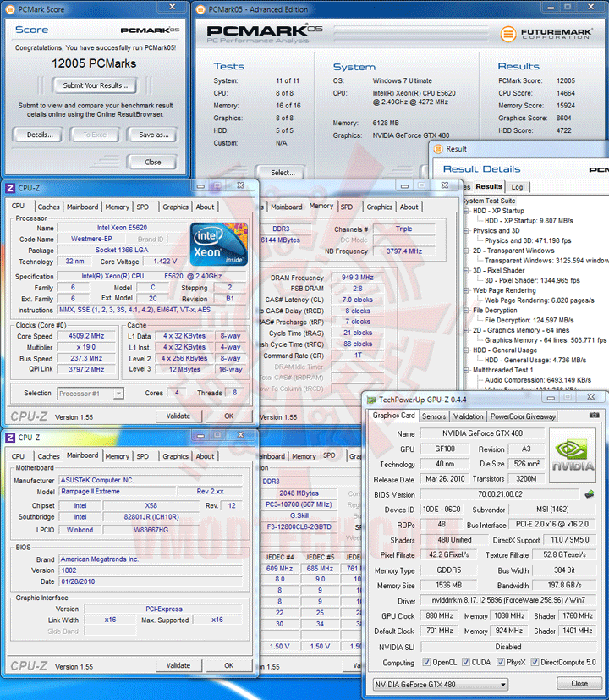Open the Validation tab in GPU-Z
The image size is (609, 700).
pyautogui.click(x=468, y=416)
